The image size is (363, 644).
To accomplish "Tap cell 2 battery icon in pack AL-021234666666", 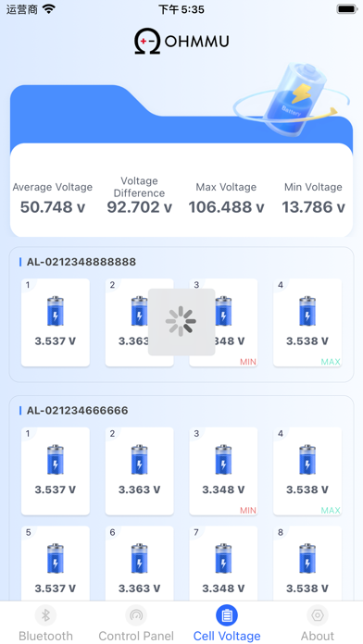I will pos(139,460).
